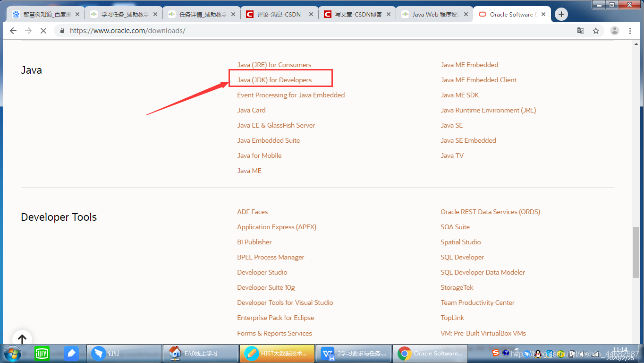Open the Spatial Studio link
The image size is (644, 363).
(460, 242)
